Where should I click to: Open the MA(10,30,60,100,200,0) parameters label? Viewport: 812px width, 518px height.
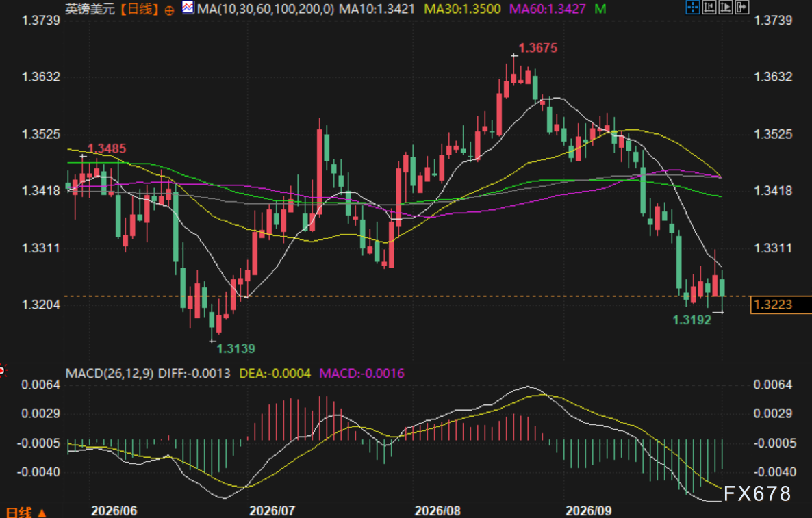click(x=266, y=9)
